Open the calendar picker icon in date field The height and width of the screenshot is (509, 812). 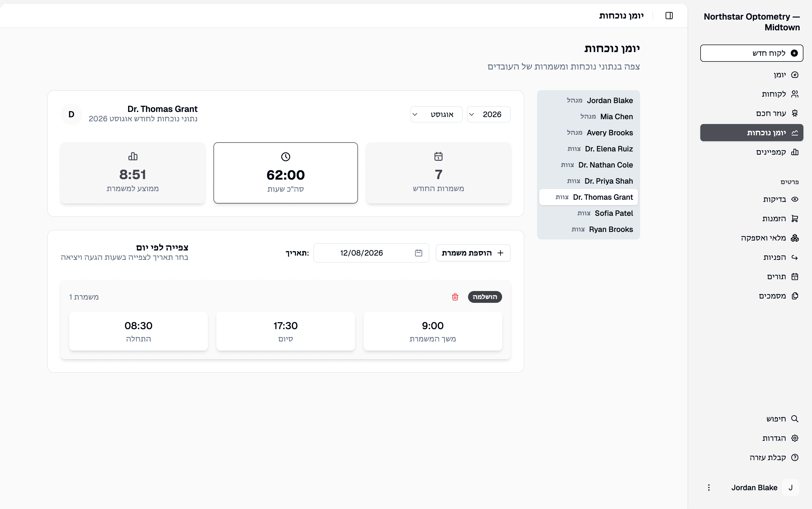point(418,253)
